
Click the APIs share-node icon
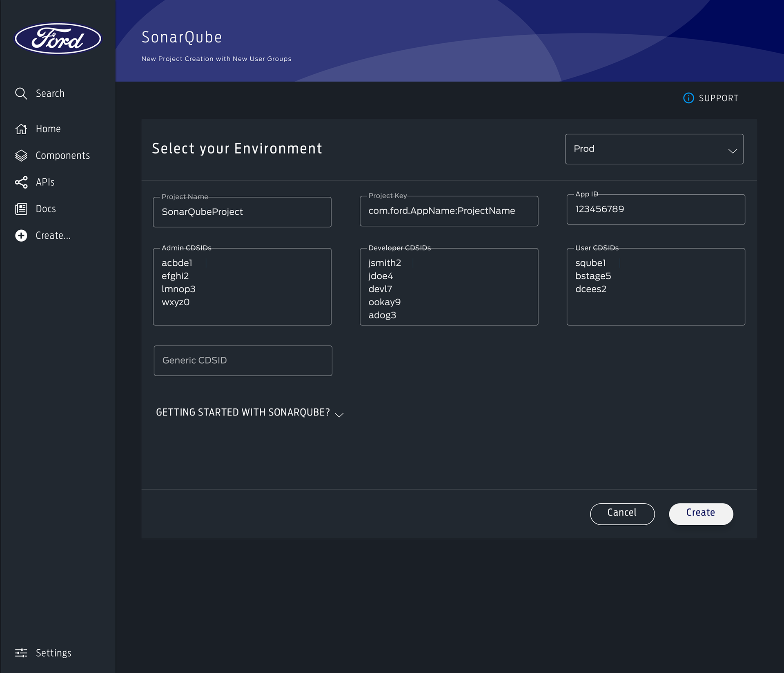[21, 182]
